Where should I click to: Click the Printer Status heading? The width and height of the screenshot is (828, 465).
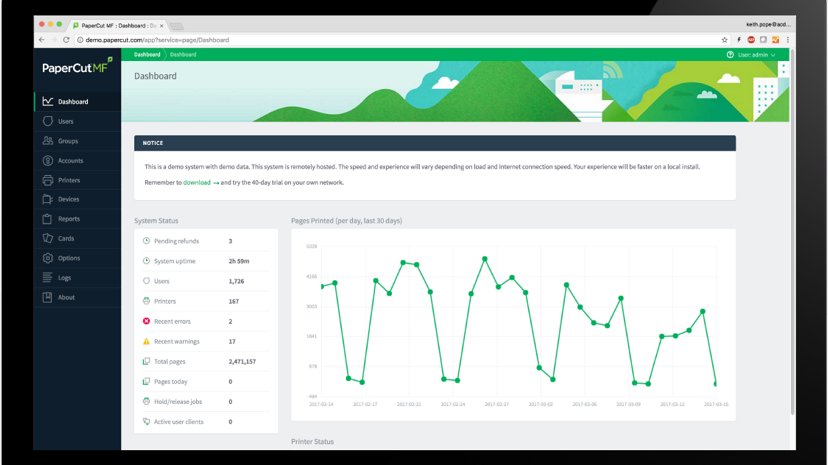pyautogui.click(x=312, y=441)
